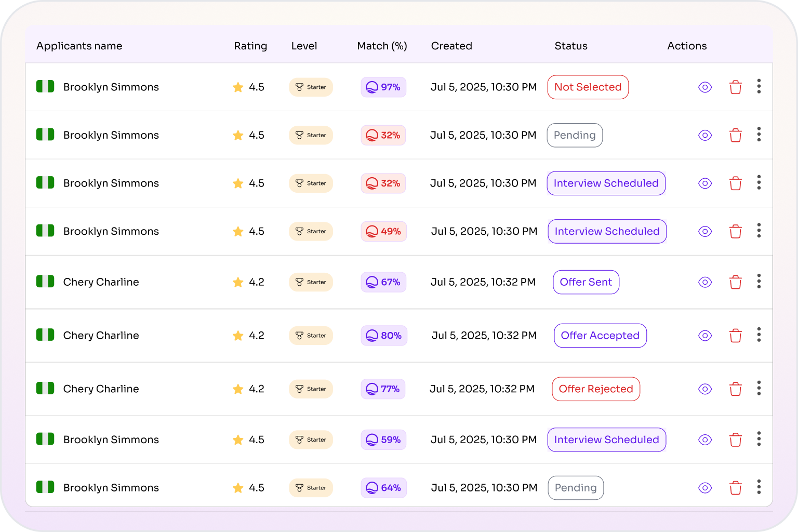Remove the applicant with Offer Rejected status

point(735,389)
